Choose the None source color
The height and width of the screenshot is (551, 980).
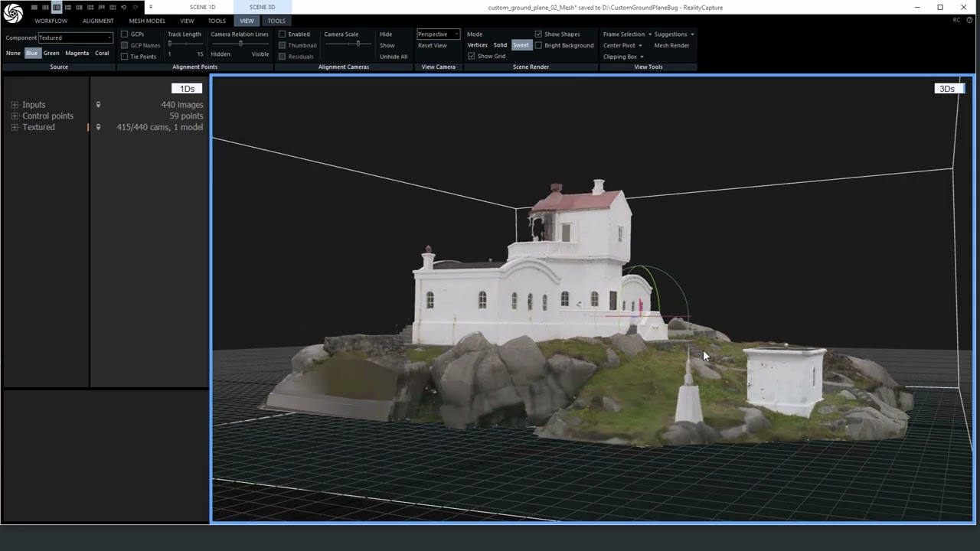13,53
